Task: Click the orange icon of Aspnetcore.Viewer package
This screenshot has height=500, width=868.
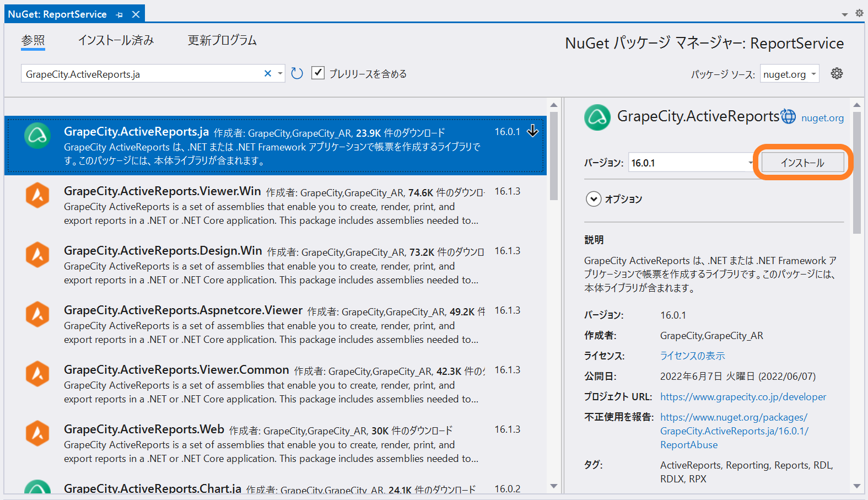Action: [x=37, y=314]
